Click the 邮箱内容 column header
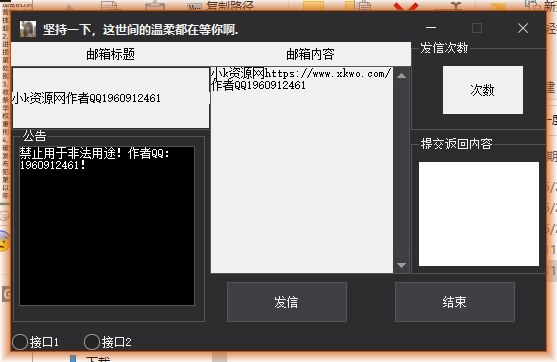The image size is (557, 362). point(310,54)
